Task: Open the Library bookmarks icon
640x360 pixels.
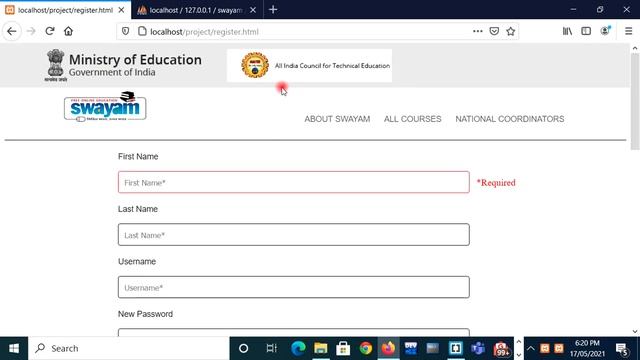Action: pos(567,31)
